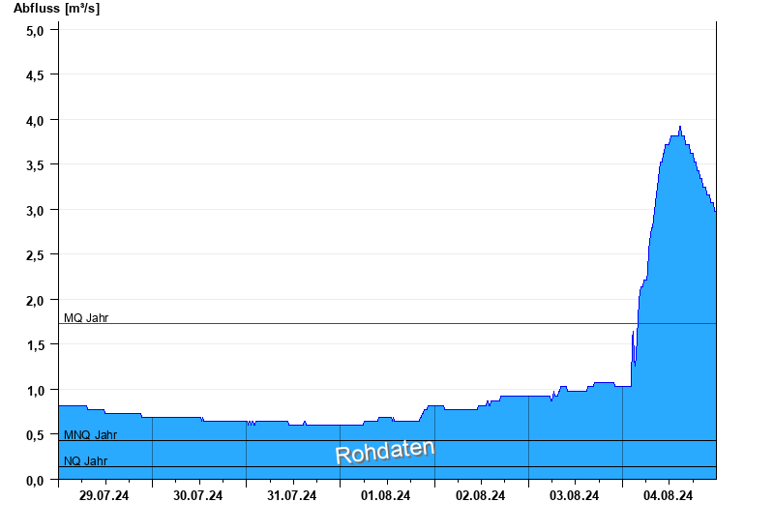Click the y-axis value 3,5
The height and width of the screenshot is (532, 774).
point(35,165)
